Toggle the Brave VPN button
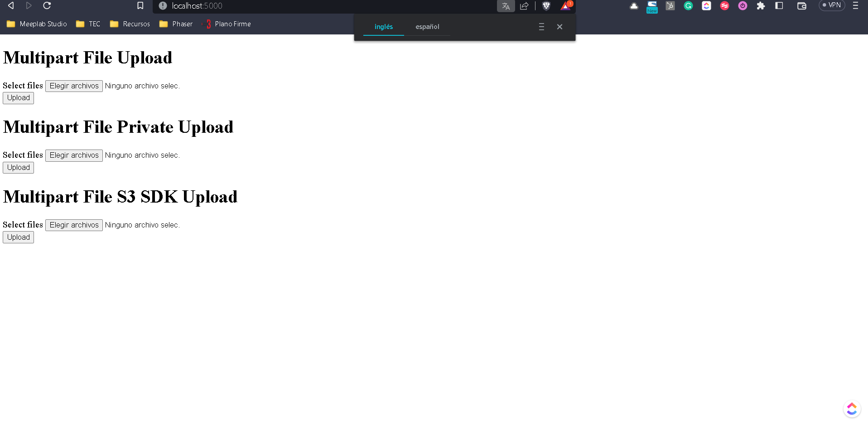The height and width of the screenshot is (445, 868). click(x=832, y=5)
